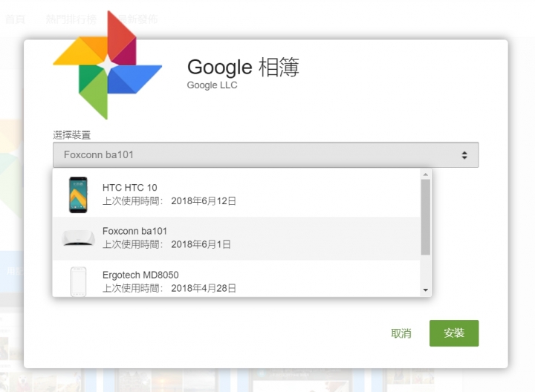
Task: Open the Foxconn ba101 device dropdown
Action: click(x=266, y=154)
